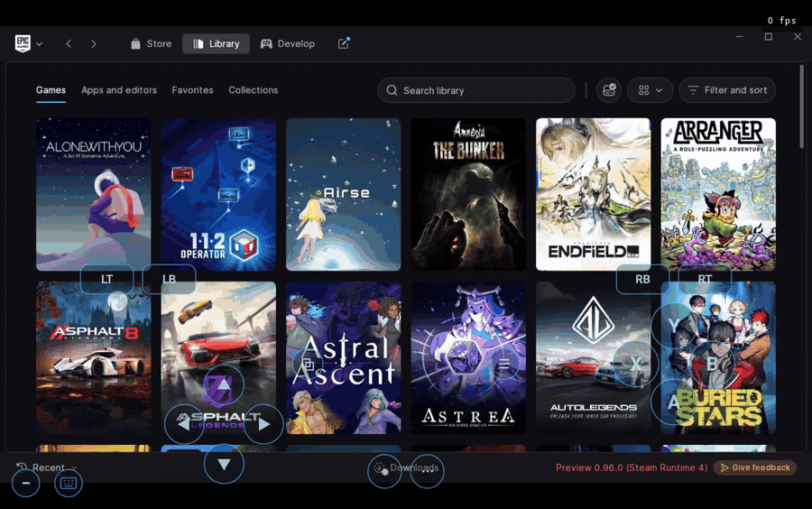Viewport: 812px width, 509px height.
Task: Click the installed-games filter icon button
Action: (x=609, y=90)
